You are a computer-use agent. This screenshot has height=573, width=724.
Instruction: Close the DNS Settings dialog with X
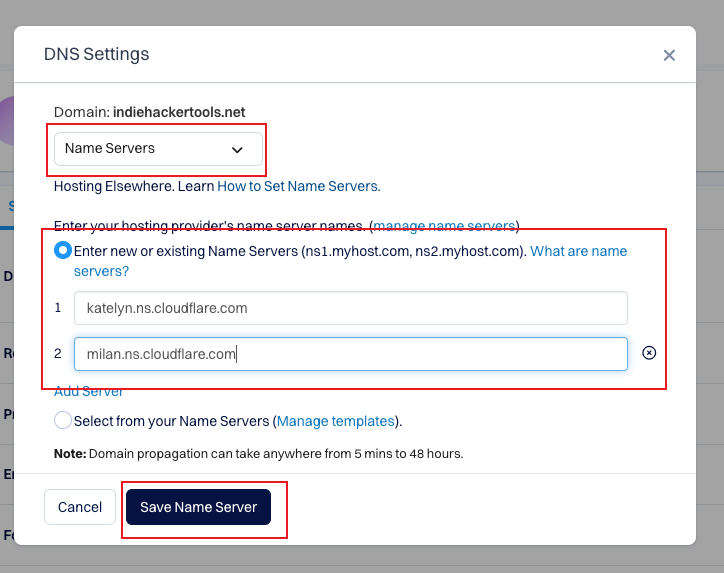[669, 55]
